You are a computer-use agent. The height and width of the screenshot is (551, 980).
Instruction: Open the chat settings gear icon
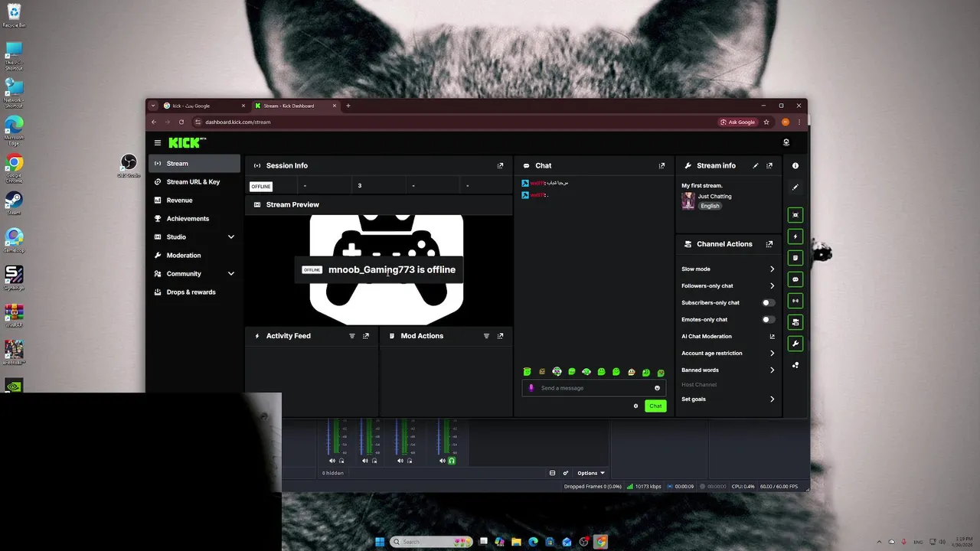coord(635,406)
